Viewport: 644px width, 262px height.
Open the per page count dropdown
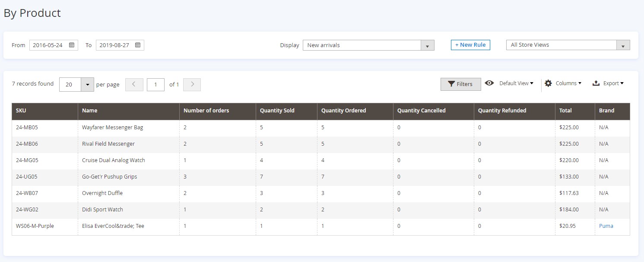point(87,85)
